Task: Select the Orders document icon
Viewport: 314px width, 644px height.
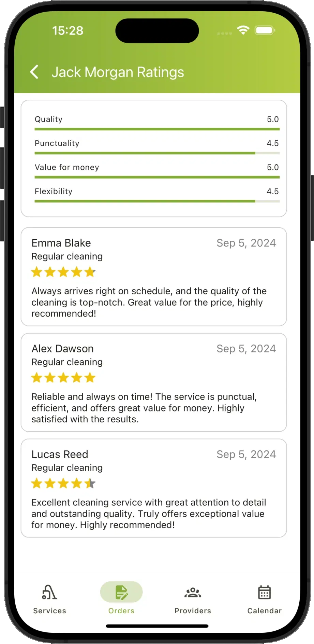Action: (x=121, y=592)
